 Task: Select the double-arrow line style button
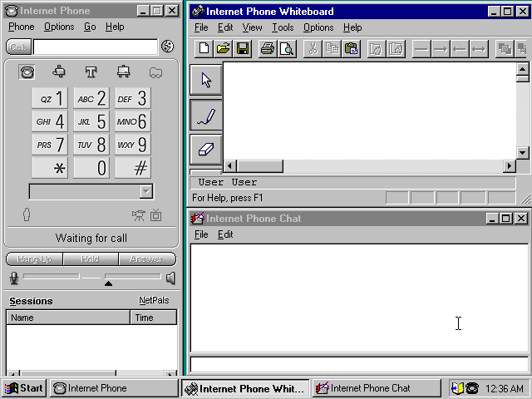click(479, 50)
